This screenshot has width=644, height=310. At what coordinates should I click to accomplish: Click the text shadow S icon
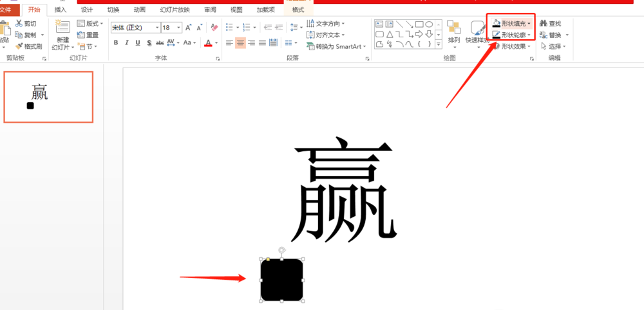[149, 42]
